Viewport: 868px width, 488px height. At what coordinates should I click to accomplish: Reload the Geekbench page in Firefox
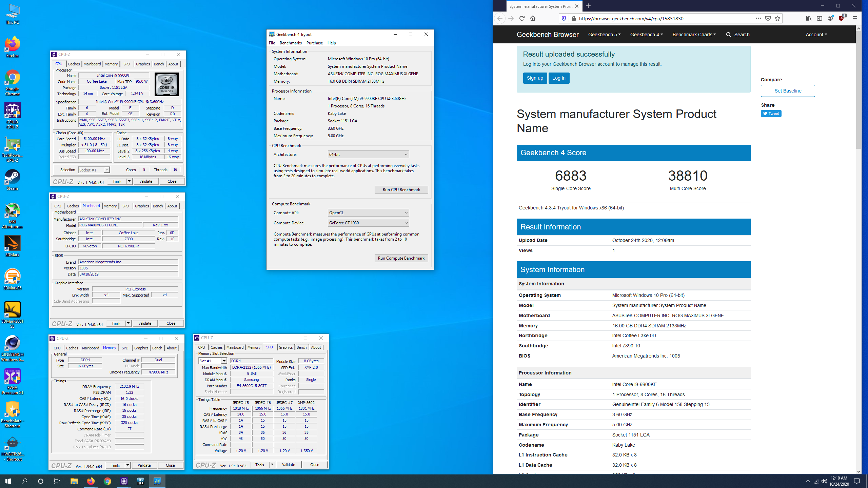(x=522, y=18)
